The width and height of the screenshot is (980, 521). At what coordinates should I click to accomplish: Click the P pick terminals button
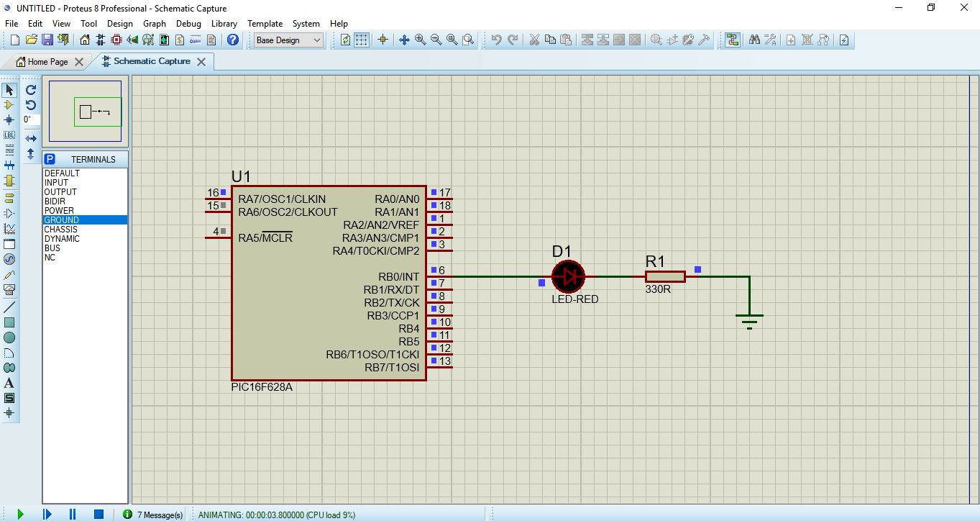coord(50,159)
